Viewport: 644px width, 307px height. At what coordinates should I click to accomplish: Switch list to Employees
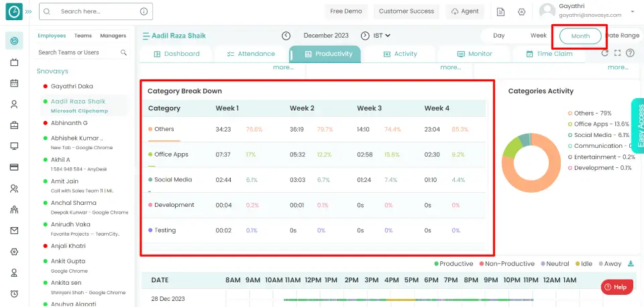click(52, 36)
